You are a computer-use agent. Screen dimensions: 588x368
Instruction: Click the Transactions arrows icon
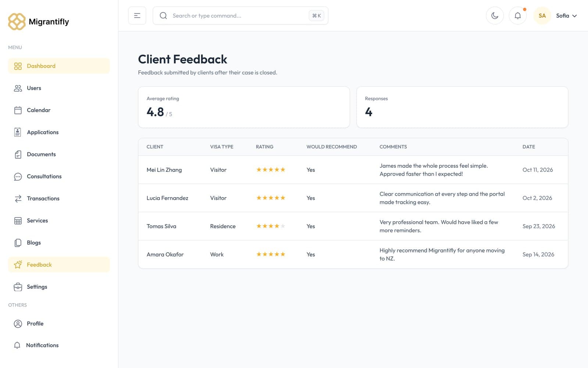18,199
